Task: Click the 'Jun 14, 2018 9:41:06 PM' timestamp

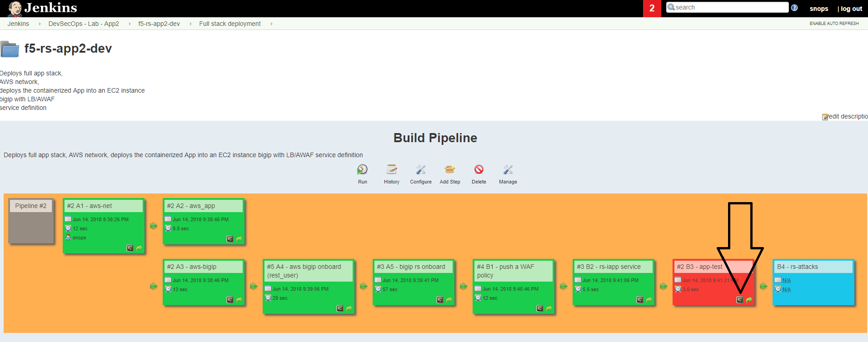Action: [x=610, y=280]
